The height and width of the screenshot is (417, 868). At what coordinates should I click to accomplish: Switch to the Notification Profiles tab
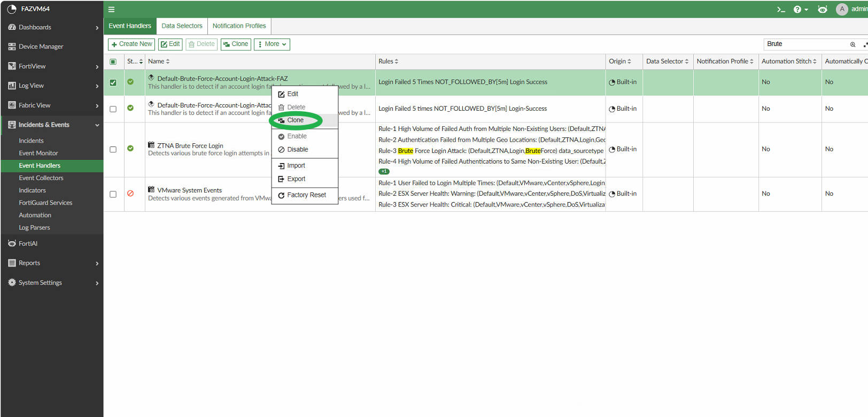239,26
